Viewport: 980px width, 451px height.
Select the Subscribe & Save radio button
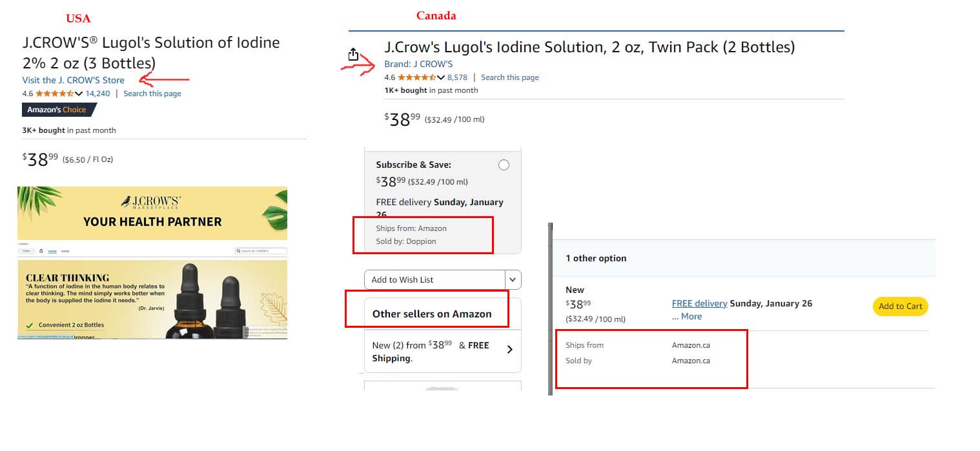pos(504,165)
